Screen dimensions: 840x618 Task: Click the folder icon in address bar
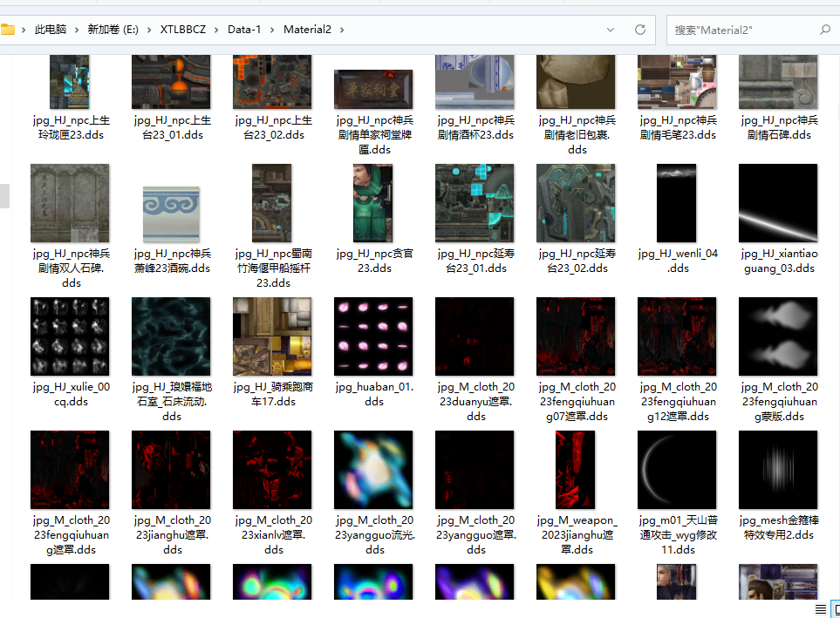point(9,30)
